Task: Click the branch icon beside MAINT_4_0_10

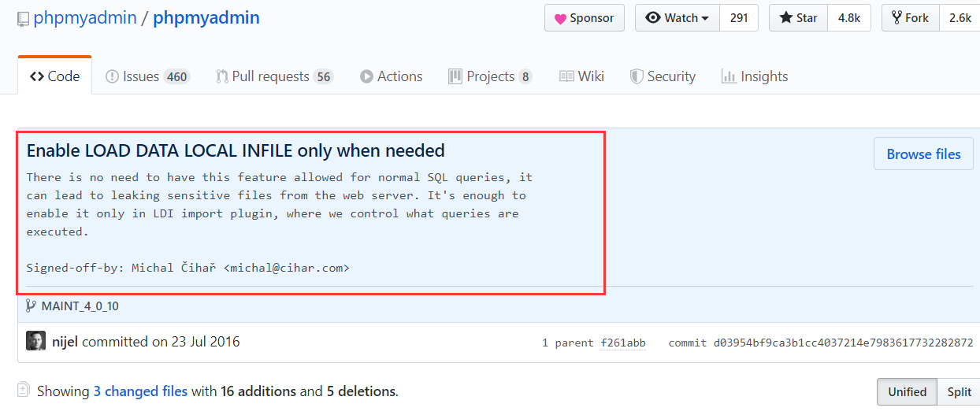Action: pyautogui.click(x=31, y=306)
